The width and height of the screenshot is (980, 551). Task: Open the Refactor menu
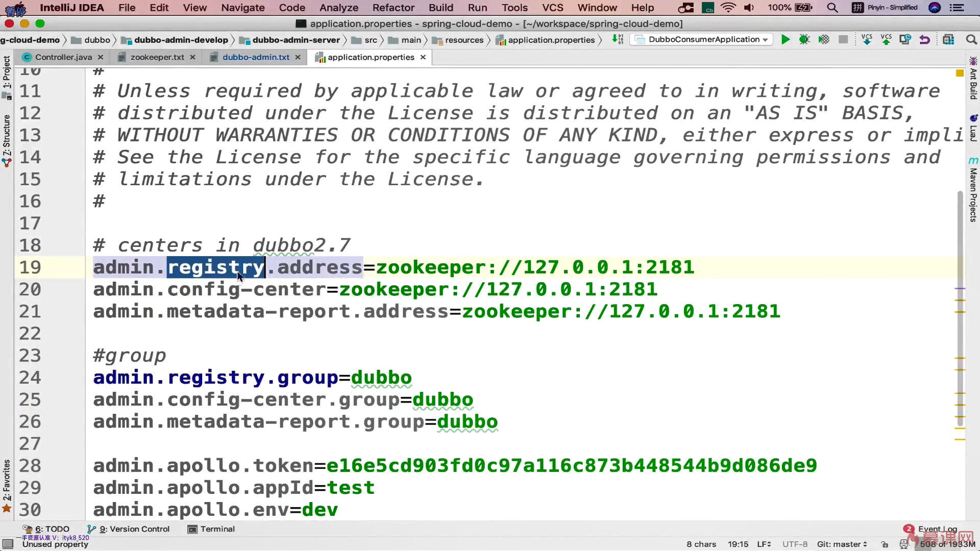393,8
